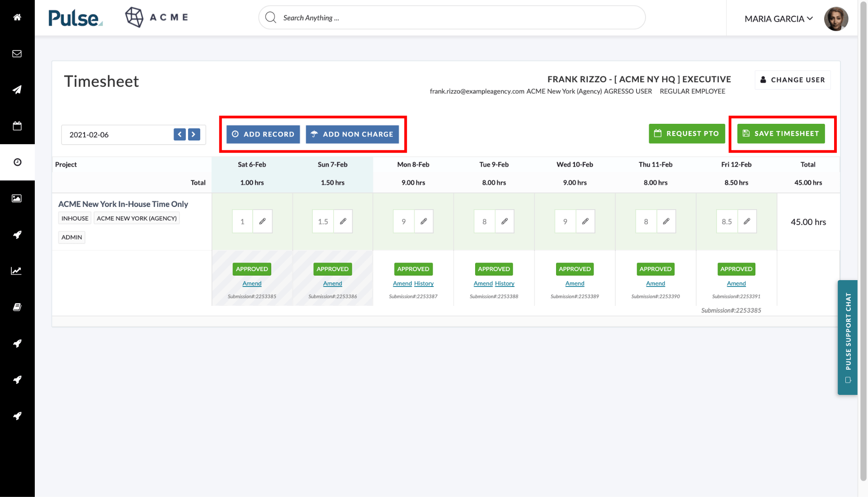Focus the Search Anything field
The height and width of the screenshot is (497, 868).
pyautogui.click(x=452, y=18)
